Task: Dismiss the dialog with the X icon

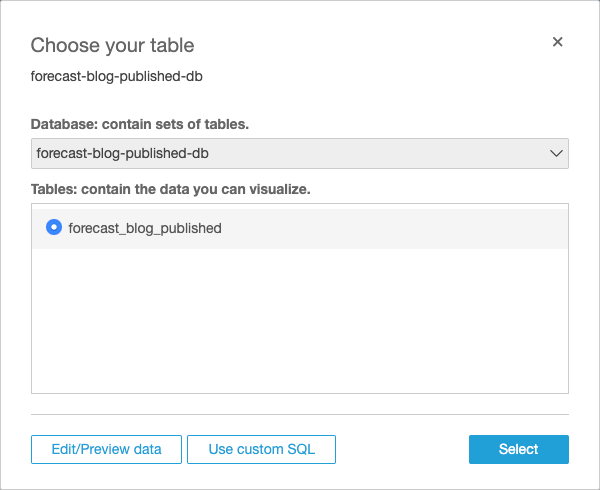Action: [558, 42]
